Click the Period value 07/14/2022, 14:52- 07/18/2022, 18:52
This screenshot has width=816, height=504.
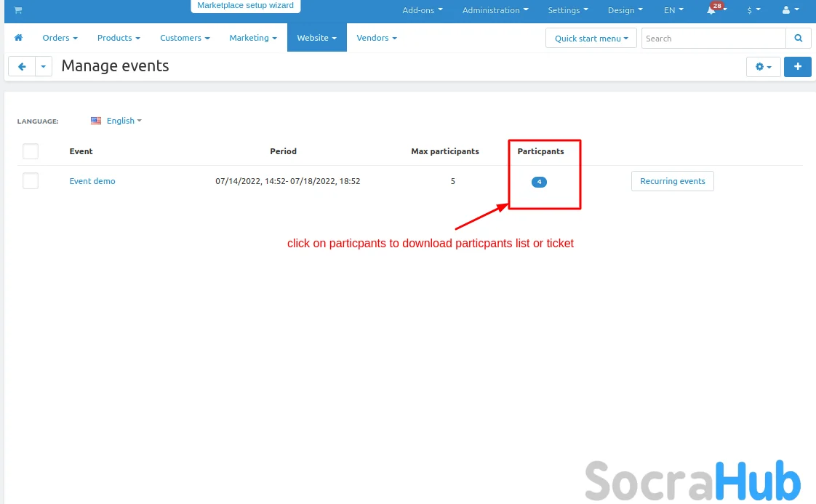tap(288, 181)
